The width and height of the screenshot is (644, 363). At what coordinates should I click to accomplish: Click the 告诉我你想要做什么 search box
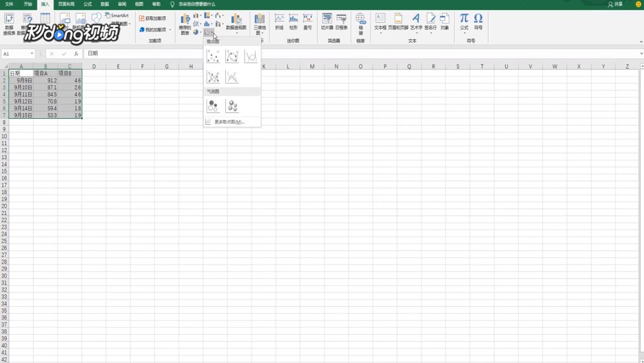(197, 4)
